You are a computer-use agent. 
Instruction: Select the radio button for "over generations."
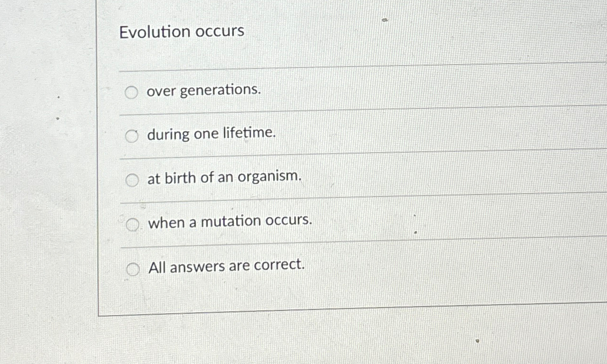coord(131,93)
